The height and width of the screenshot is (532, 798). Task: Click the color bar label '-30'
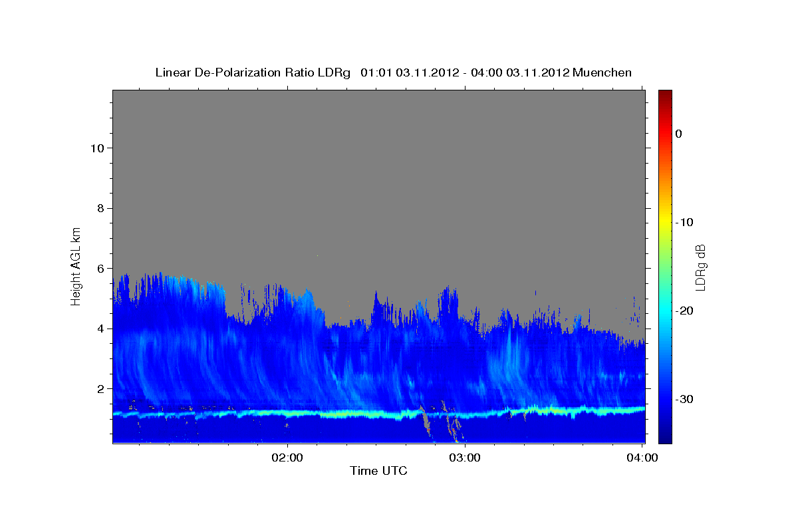click(684, 399)
